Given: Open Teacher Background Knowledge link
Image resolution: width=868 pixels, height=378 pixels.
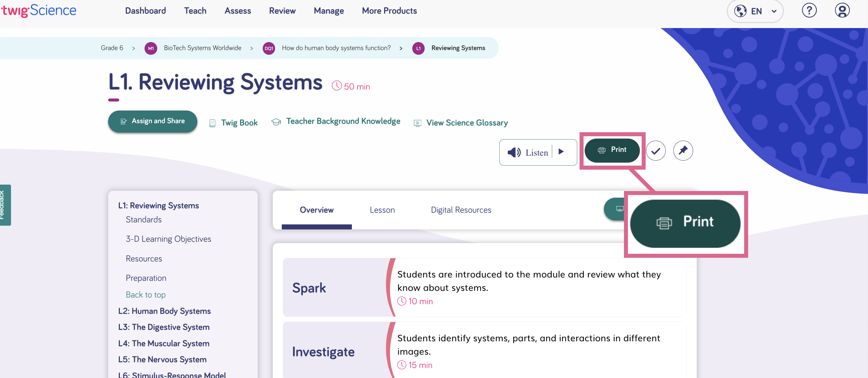Looking at the screenshot, I should click(x=343, y=121).
